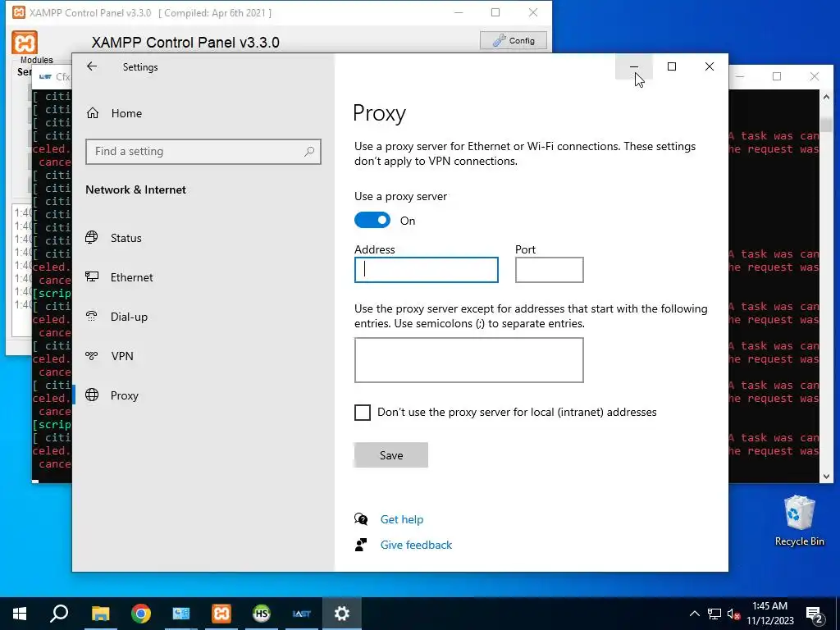The height and width of the screenshot is (630, 840).
Task: Open XAMPP Config button
Action: coord(514,41)
